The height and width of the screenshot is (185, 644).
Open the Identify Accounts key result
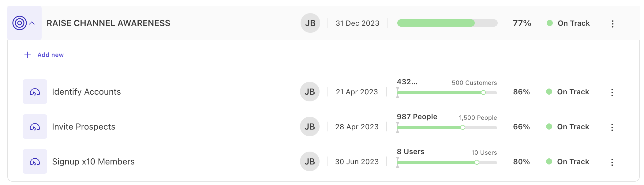coord(86,92)
